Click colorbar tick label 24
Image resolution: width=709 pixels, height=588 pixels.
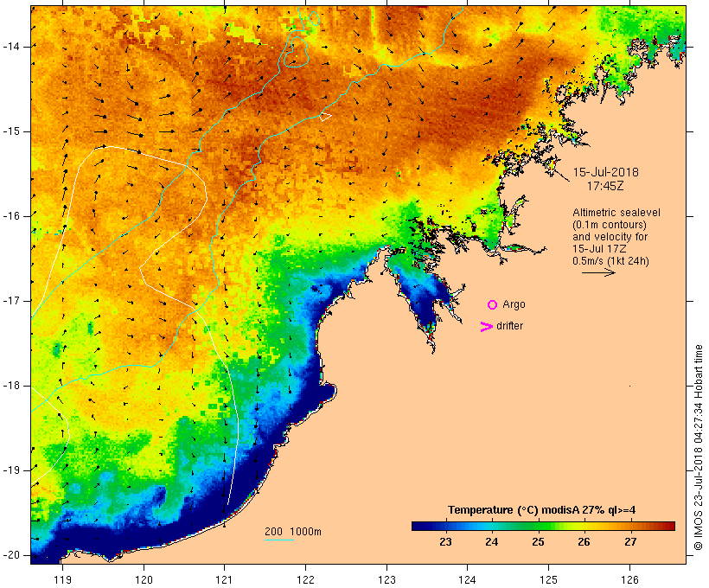tap(491, 542)
